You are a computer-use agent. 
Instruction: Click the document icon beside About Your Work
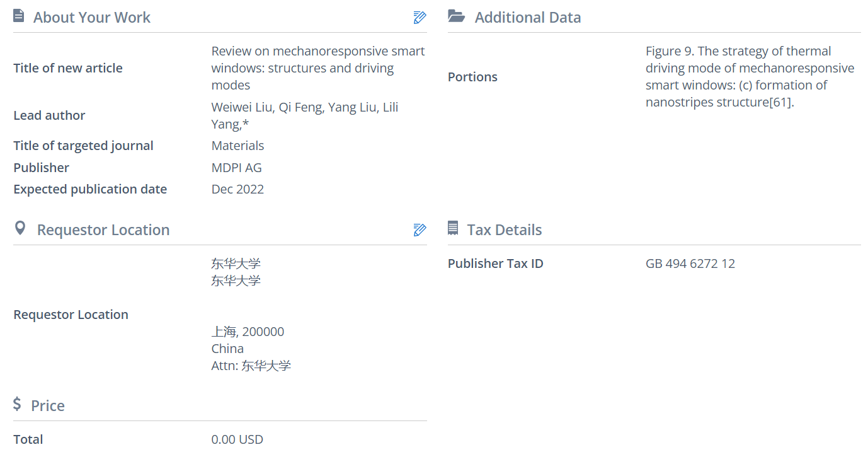19,16
